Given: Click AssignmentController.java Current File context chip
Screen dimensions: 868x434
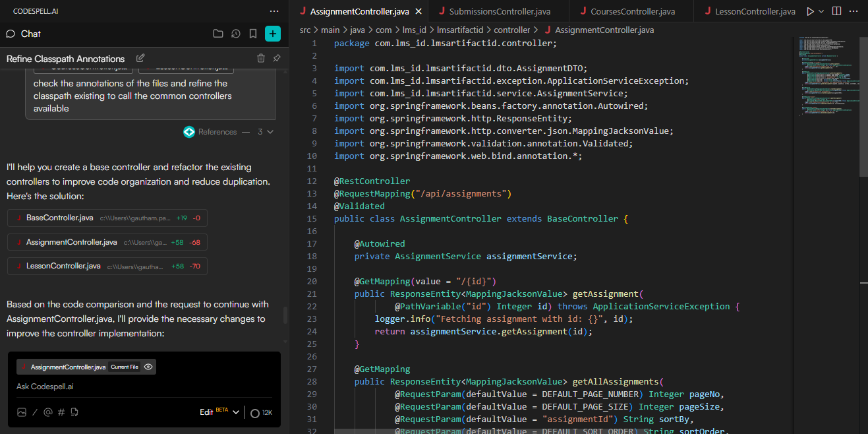Looking at the screenshot, I should coord(86,367).
